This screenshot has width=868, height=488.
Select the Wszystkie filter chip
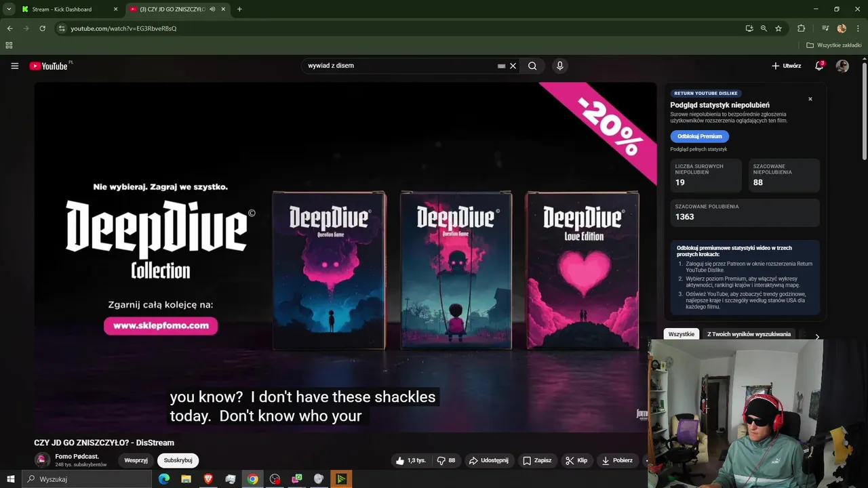[682, 334]
